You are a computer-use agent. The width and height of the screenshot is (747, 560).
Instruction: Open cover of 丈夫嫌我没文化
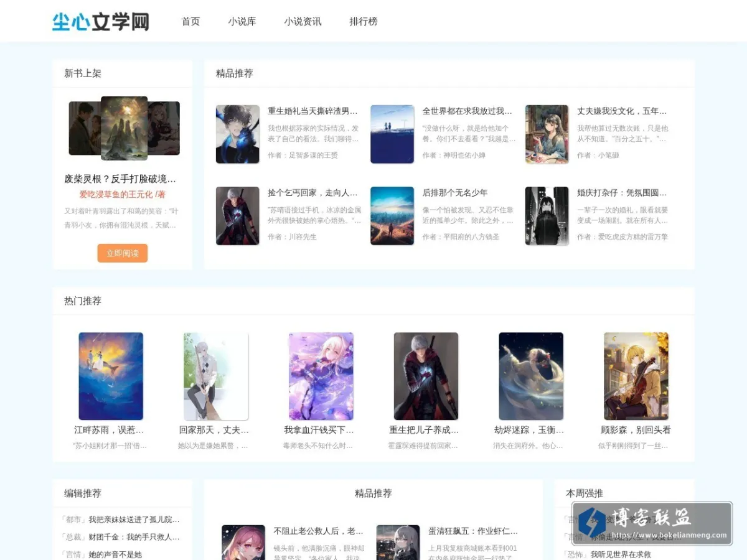click(x=547, y=134)
